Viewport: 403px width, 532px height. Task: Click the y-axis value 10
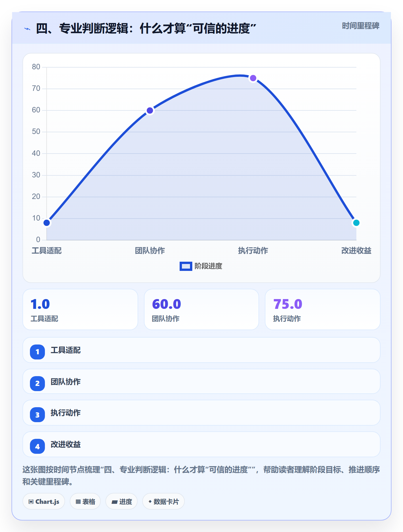36,218
